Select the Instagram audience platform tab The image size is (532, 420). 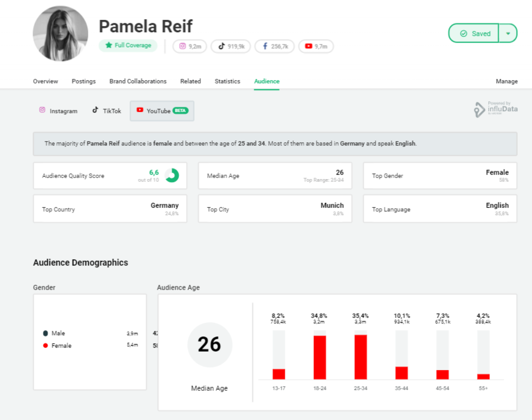[x=58, y=111]
